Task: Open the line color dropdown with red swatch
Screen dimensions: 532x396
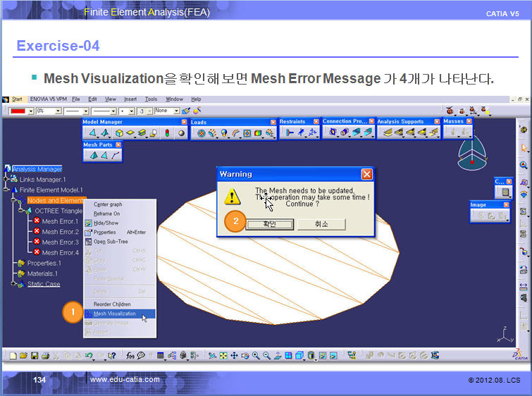Action: (x=30, y=111)
